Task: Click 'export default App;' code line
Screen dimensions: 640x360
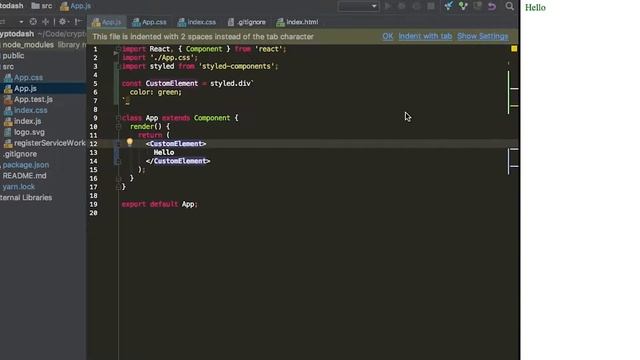Action: (160, 204)
